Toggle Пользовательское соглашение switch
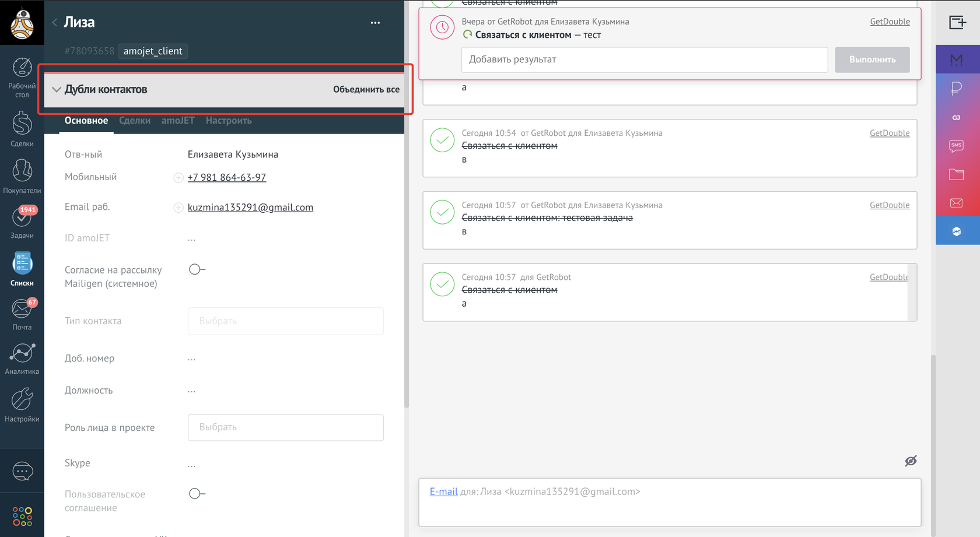This screenshot has width=980, height=537. pyautogui.click(x=197, y=494)
